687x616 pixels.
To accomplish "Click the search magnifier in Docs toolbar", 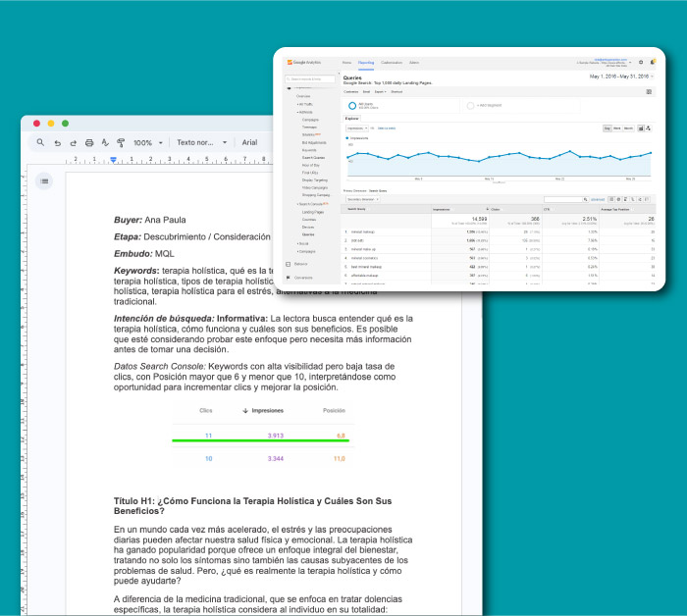I will pos(40,142).
